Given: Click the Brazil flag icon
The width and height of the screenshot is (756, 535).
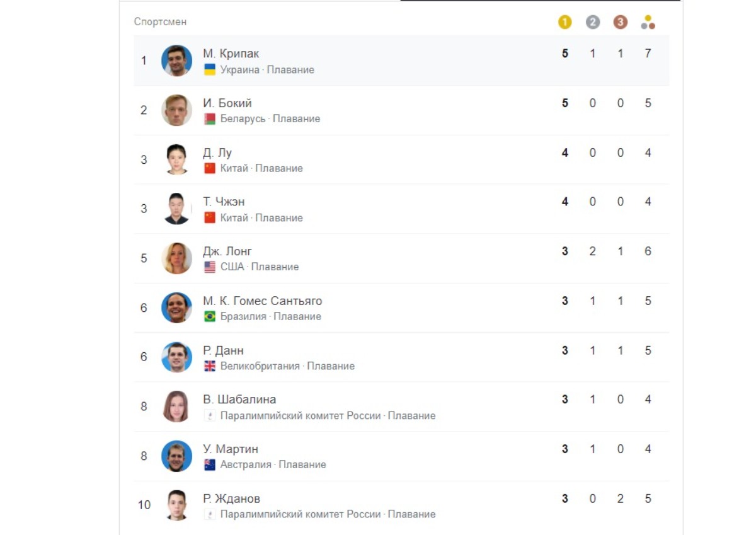Looking at the screenshot, I should 210,316.
